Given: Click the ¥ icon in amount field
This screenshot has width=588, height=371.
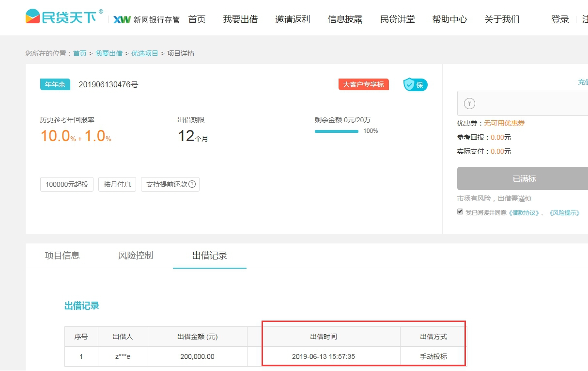Looking at the screenshot, I should coord(469,103).
